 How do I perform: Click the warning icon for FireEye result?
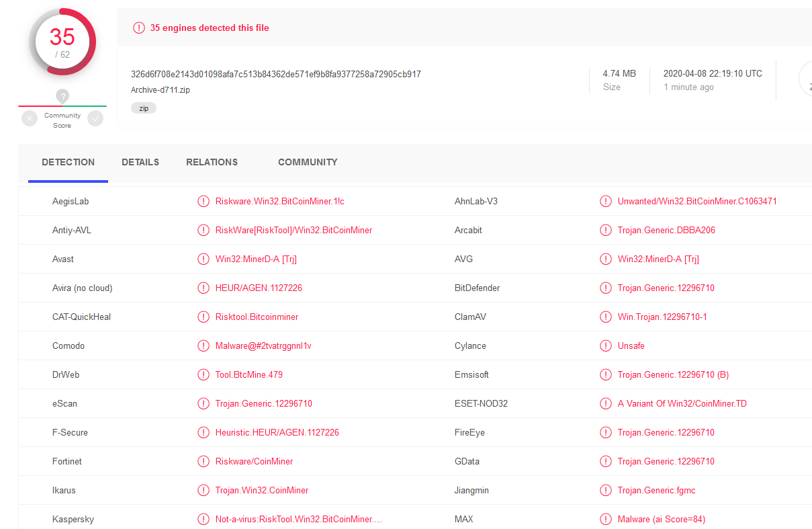(606, 432)
